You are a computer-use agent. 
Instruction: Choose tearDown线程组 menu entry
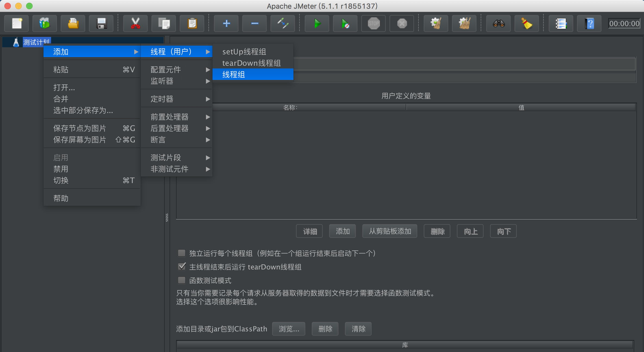(253, 63)
